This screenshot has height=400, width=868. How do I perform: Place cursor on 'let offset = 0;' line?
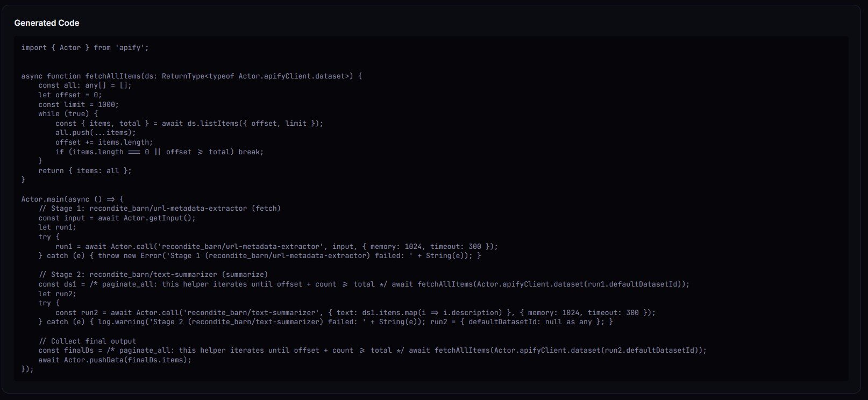70,95
